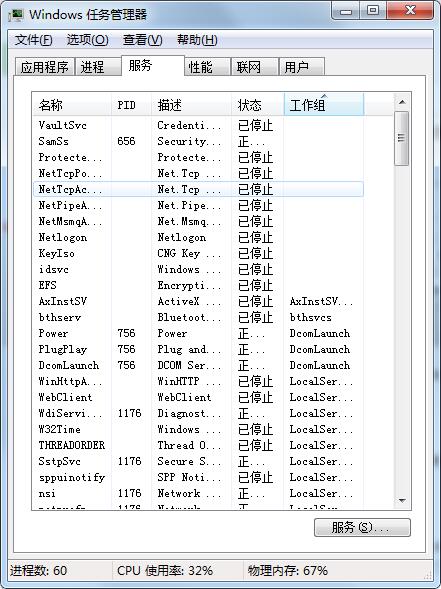The width and height of the screenshot is (441, 589).
Task: Sort by the 状态 column header
Action: tap(258, 105)
